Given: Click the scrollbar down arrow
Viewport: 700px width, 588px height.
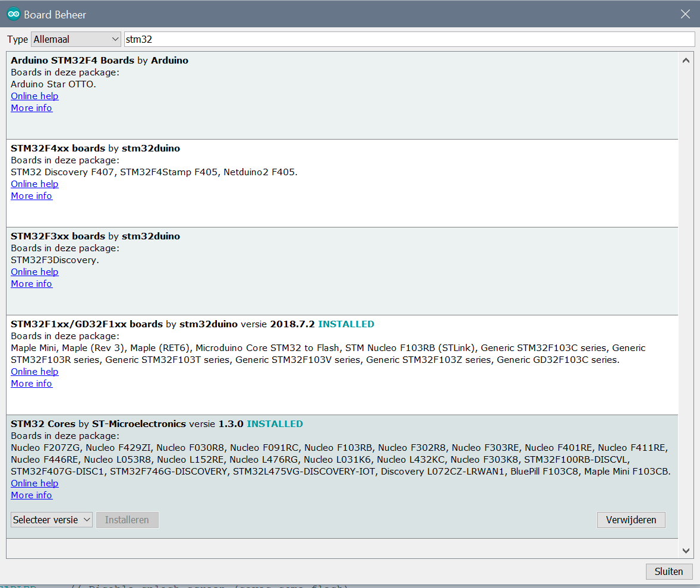Looking at the screenshot, I should coord(686,551).
